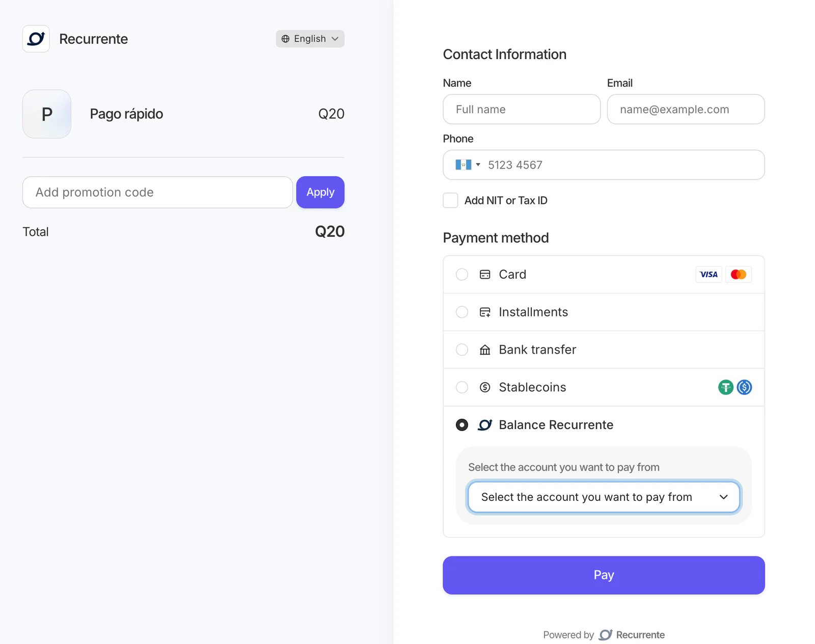Viewport: 815px width, 644px height.
Task: Select the Balance Recurrente radio button
Action: tap(462, 425)
